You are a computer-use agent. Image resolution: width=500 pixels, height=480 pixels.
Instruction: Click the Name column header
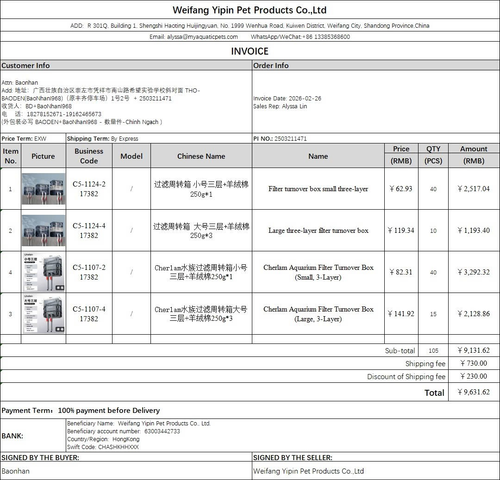pos(318,156)
